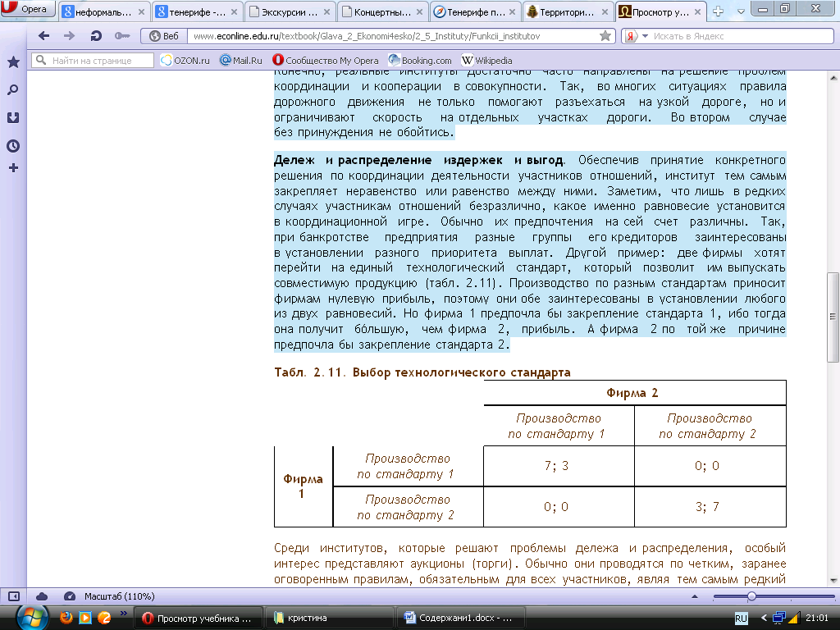Open the zoom options arrow in status bar
The width and height of the screenshot is (840, 630).
coord(695,596)
